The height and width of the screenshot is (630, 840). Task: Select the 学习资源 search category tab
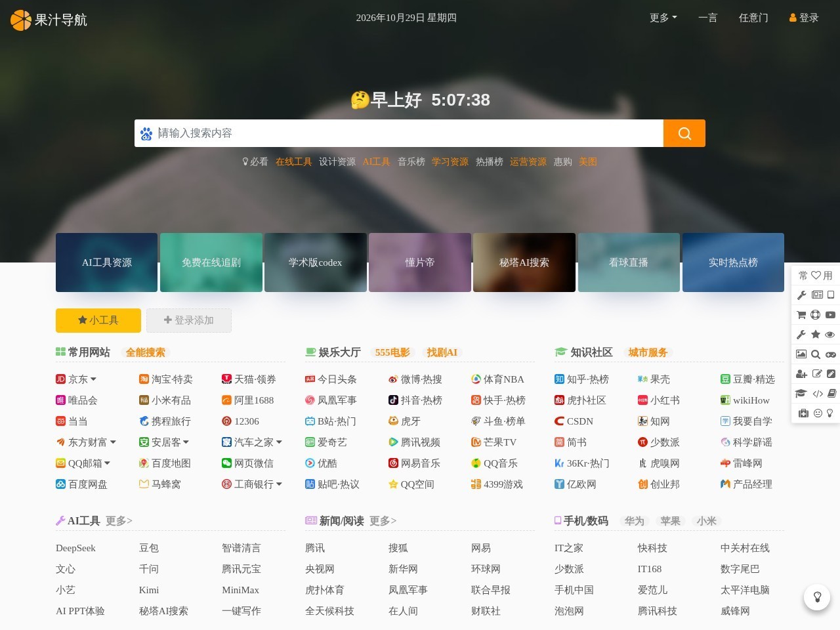(x=450, y=161)
